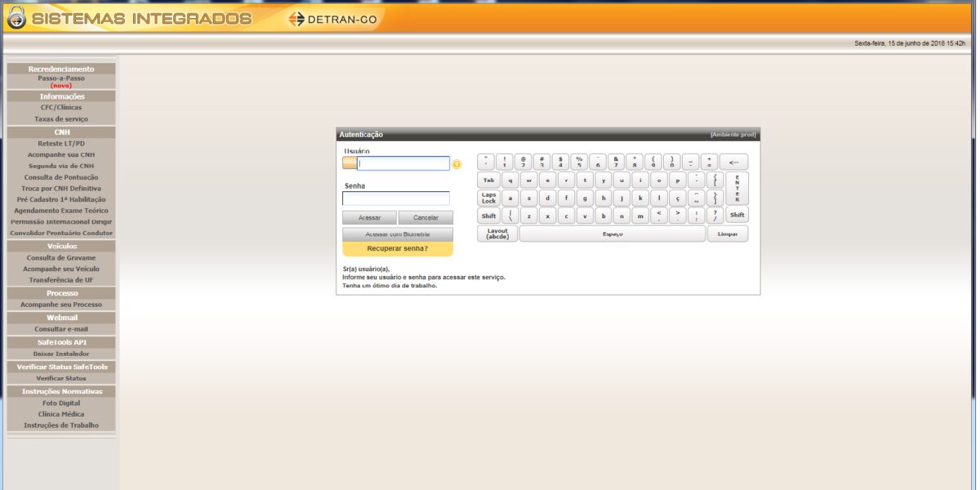This screenshot has width=980, height=490.
Task: Select Consulta de Gravame under Veículos
Action: [x=61, y=258]
